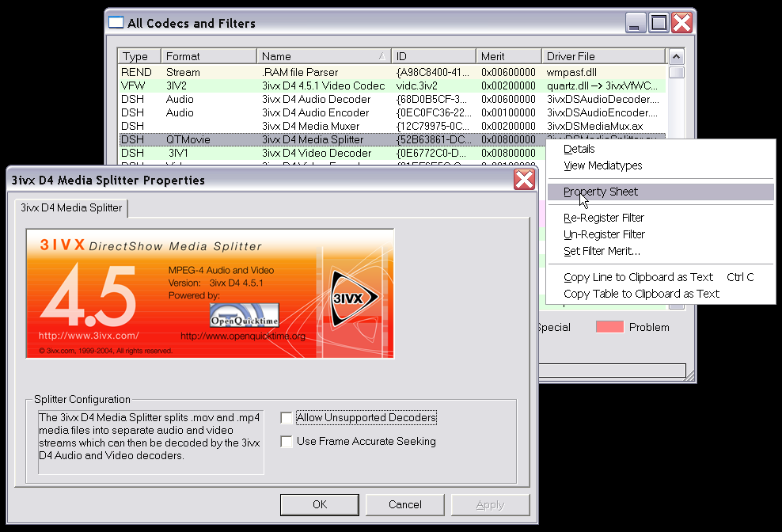
Task: Cancel the Media Splitter Properties dialog
Action: (x=405, y=504)
